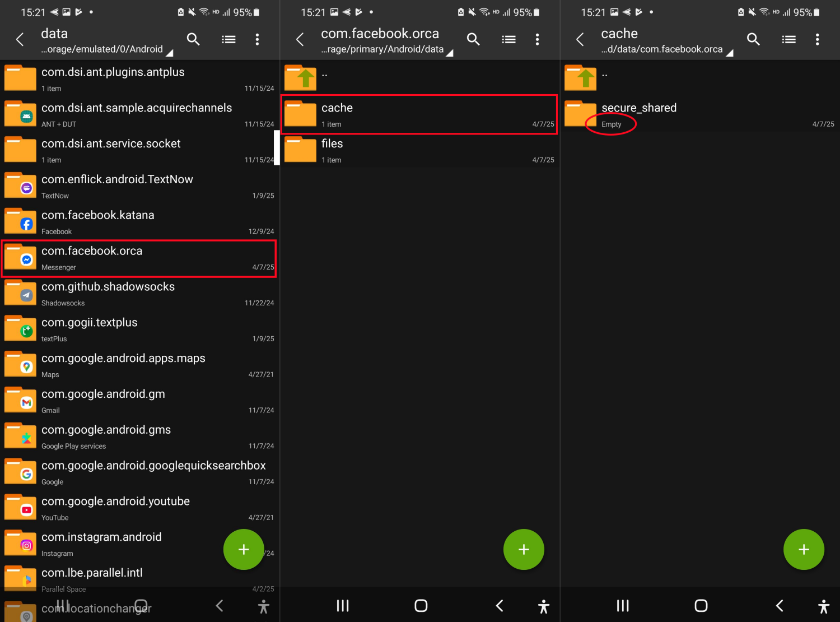The width and height of the screenshot is (840, 622).
Task: Open the TextNow com.enflick.android folder
Action: 139,186
